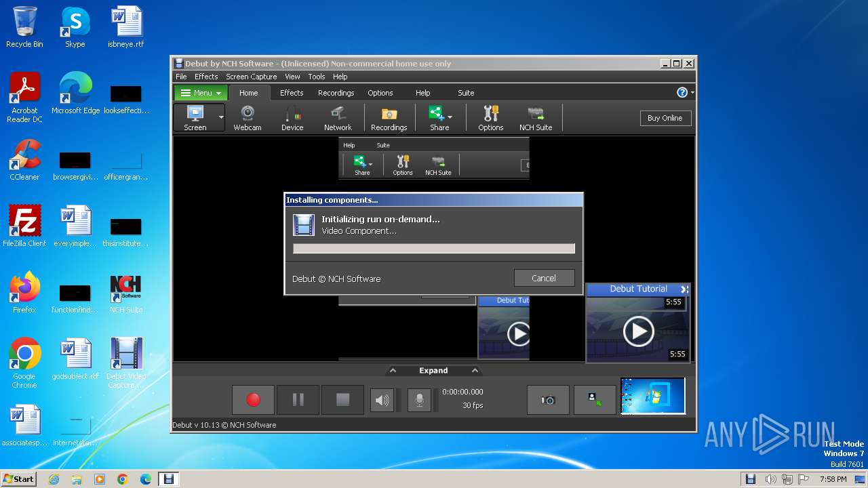Select the Device capture source

[292, 118]
